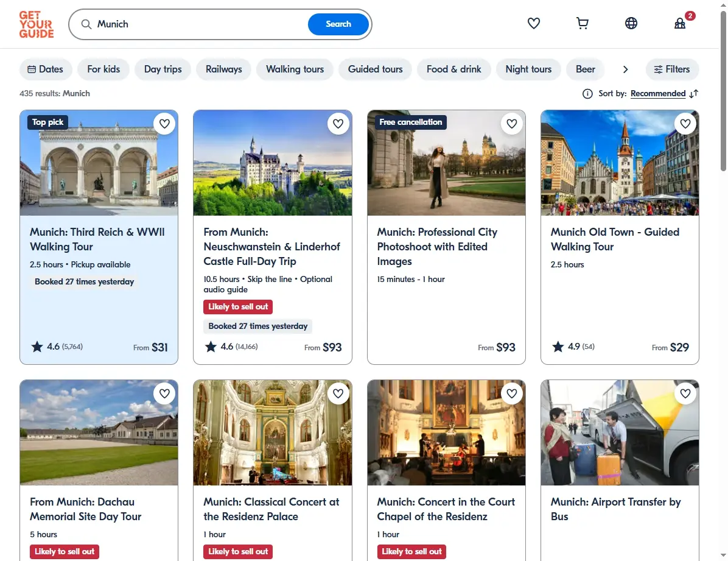728x561 pixels.
Task: Click the search magnifier icon
Action: 86,24
